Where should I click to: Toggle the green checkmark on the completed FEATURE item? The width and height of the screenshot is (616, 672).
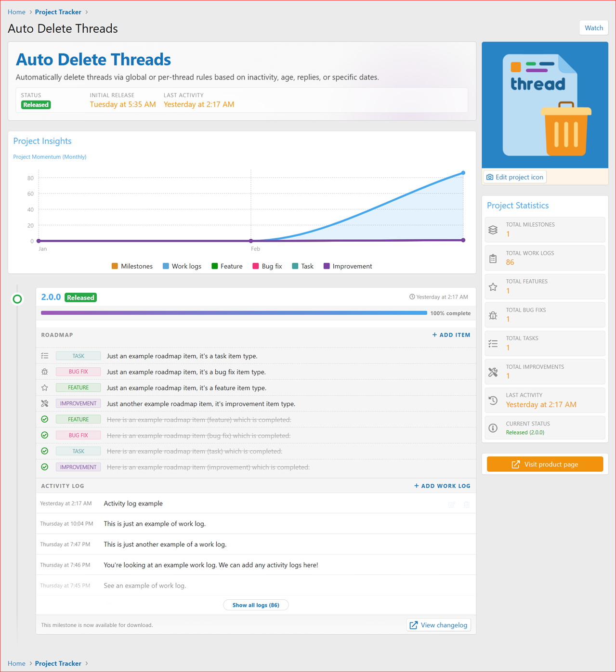[45, 419]
